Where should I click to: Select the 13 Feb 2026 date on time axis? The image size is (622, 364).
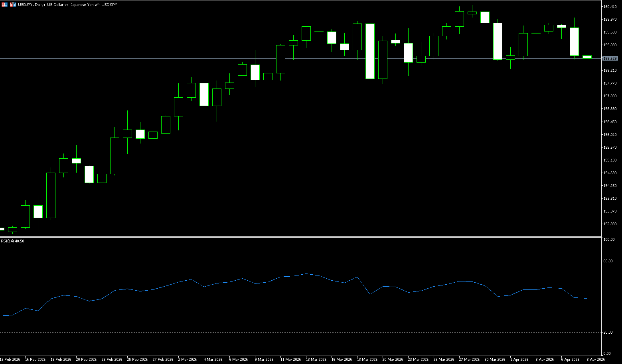pyautogui.click(x=10, y=360)
